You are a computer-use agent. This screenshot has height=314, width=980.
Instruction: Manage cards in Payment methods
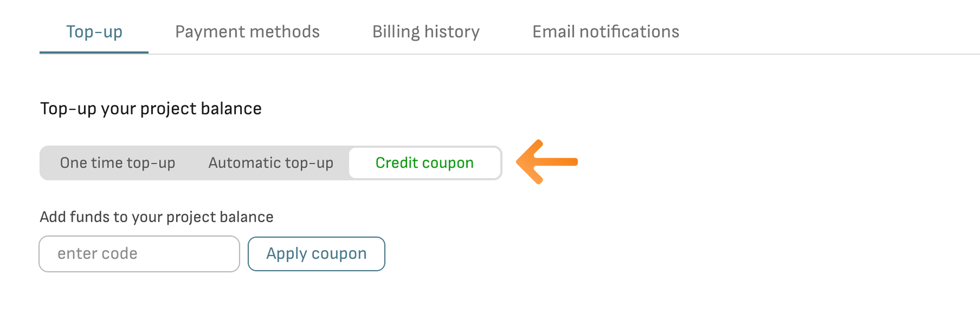pos(247,31)
